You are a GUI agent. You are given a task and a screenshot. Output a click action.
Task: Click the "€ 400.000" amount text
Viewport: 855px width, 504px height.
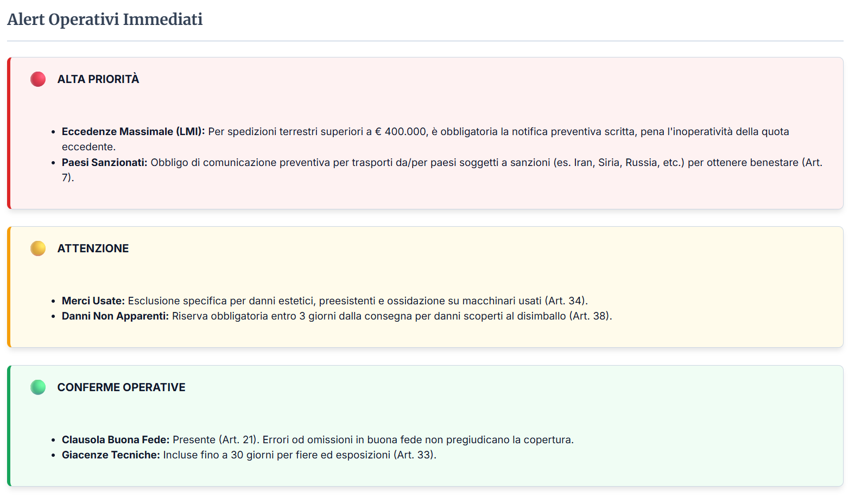[401, 132]
